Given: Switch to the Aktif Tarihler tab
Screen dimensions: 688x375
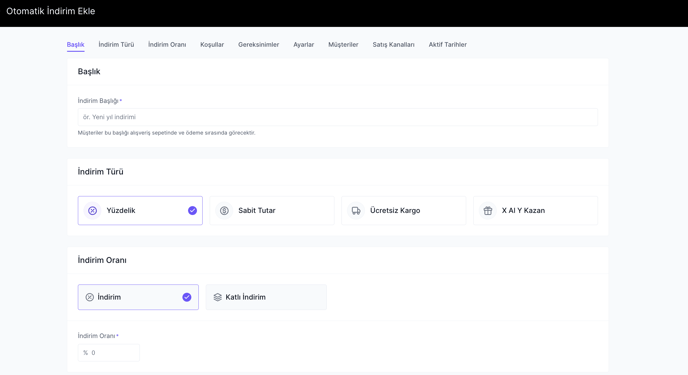Looking at the screenshot, I should 448,44.
